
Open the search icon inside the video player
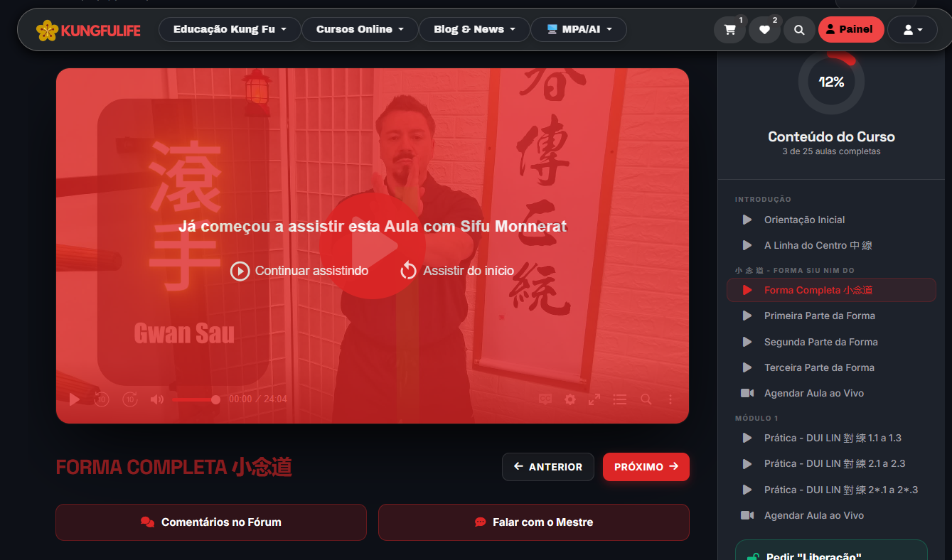point(646,399)
